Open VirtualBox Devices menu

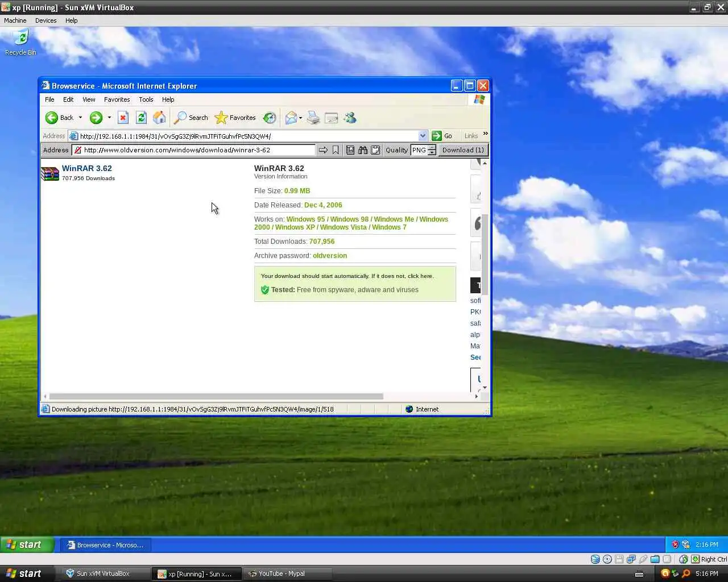[45, 20]
